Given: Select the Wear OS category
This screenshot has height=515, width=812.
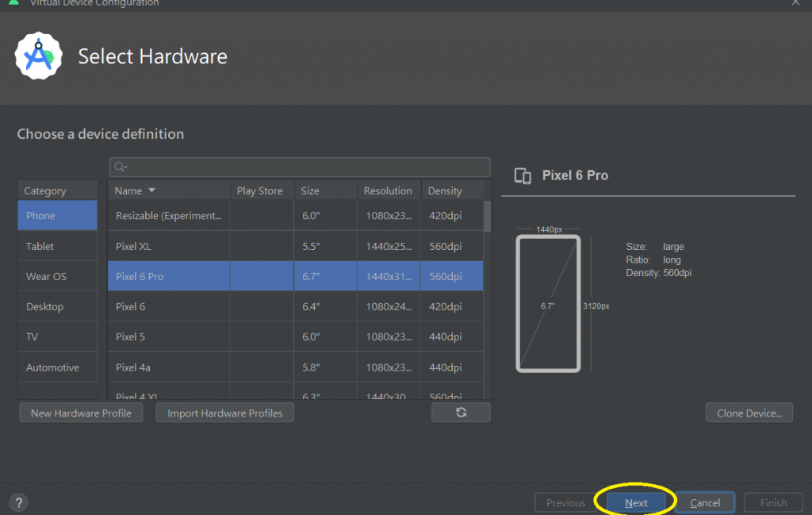Looking at the screenshot, I should [x=57, y=276].
